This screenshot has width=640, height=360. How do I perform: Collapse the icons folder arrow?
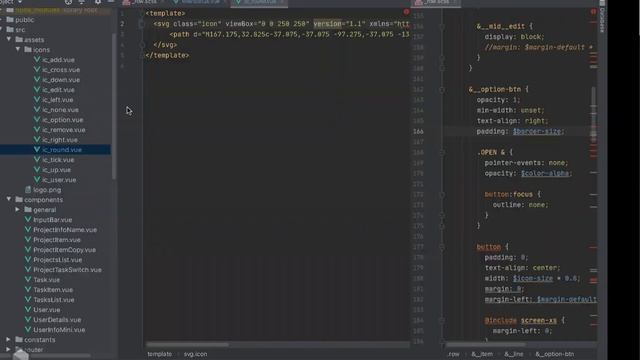pyautogui.click(x=18, y=49)
